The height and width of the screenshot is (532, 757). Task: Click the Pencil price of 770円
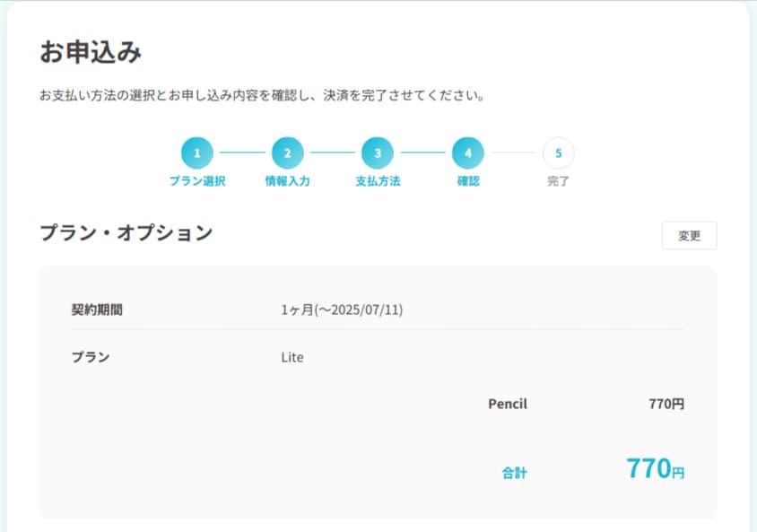click(668, 404)
